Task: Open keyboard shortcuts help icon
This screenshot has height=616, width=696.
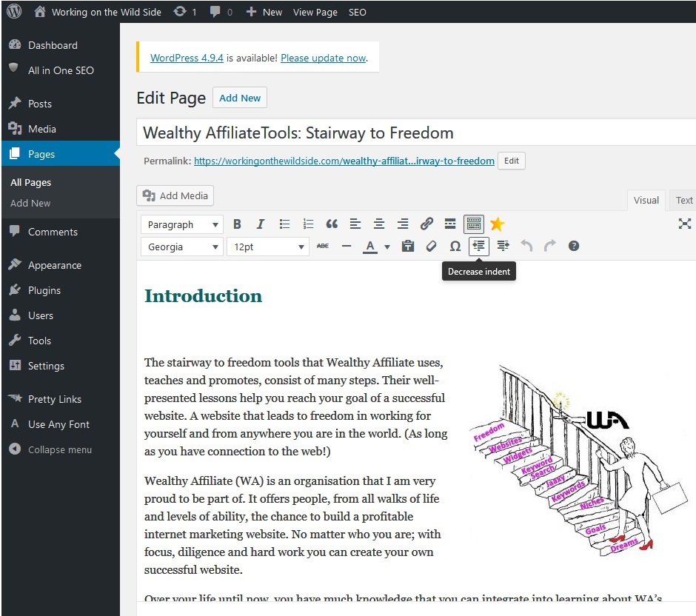Action: tap(574, 246)
